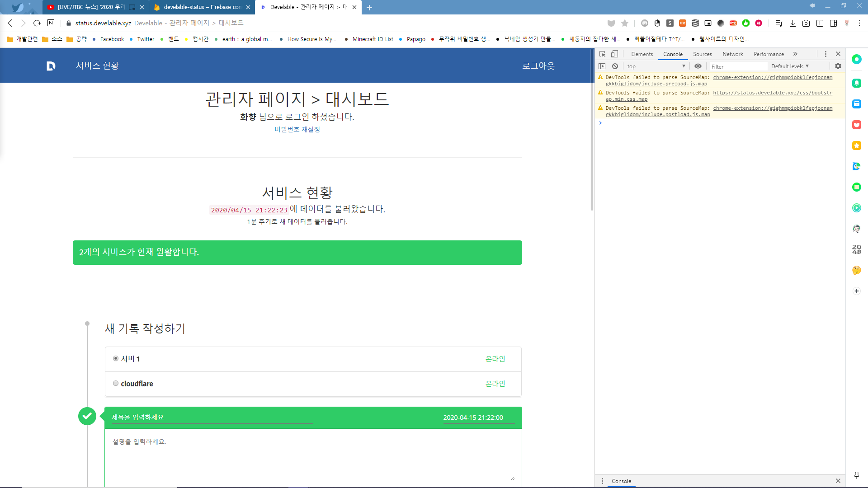Select the cloudflare radio button
This screenshot has height=488, width=868.
pyautogui.click(x=116, y=384)
